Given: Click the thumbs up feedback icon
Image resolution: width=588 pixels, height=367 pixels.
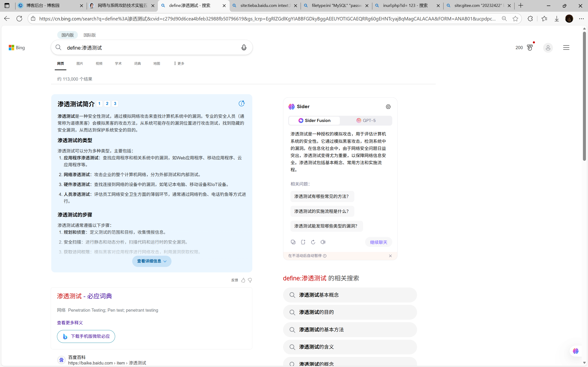Looking at the screenshot, I should pos(243,280).
